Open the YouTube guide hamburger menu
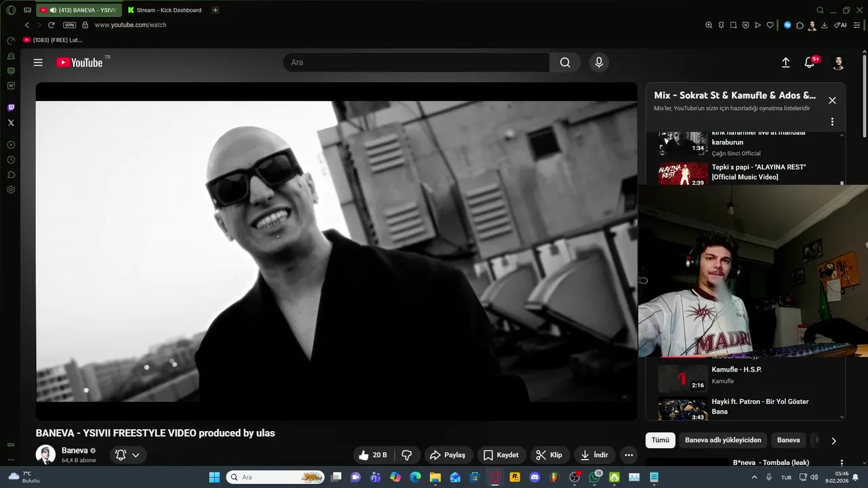 (38, 62)
